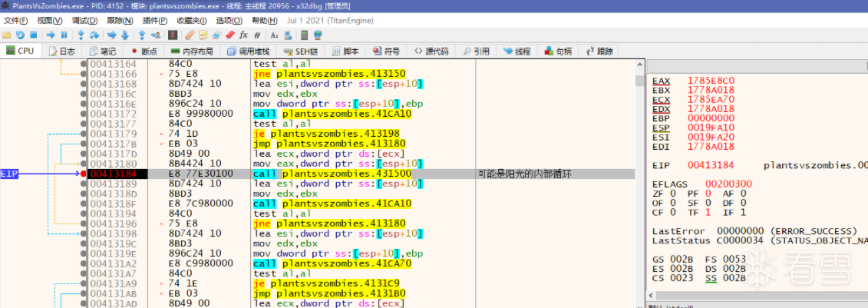Image resolution: width=868 pixels, height=308 pixels.
Task: Select the LastError 00000000 (ERROR_SUCCESS) line
Action: [754, 231]
